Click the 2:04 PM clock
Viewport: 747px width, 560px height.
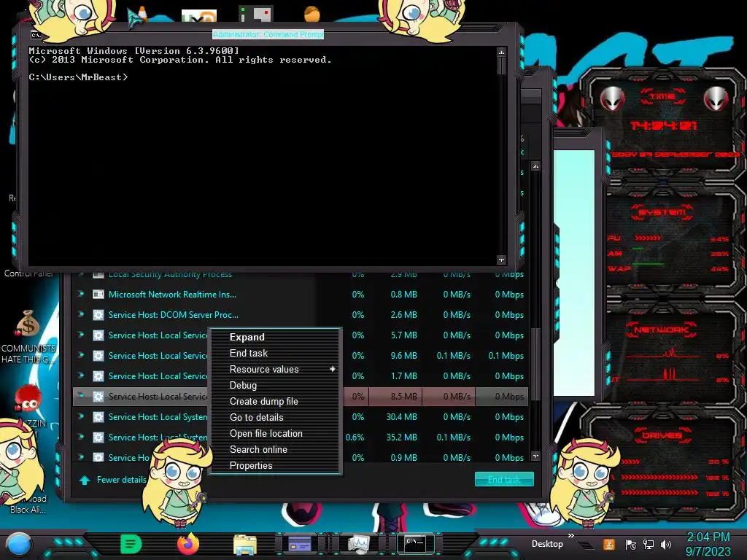coord(708,537)
